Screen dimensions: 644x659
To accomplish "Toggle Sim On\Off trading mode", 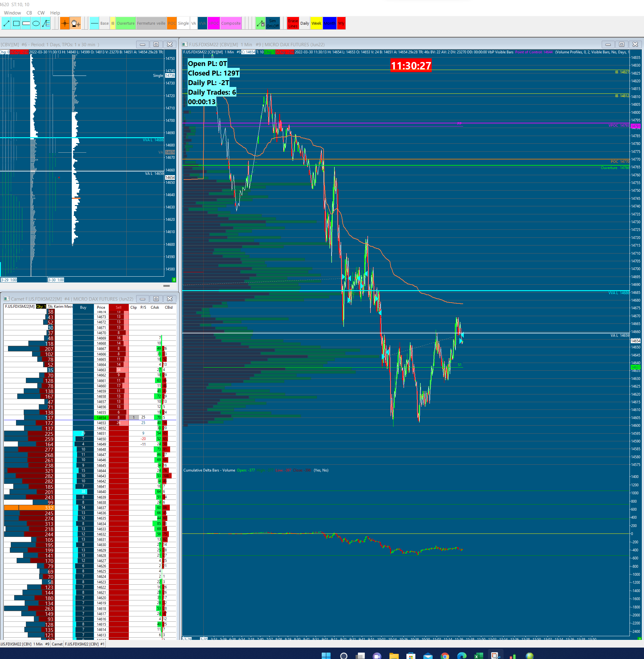I will tap(273, 23).
